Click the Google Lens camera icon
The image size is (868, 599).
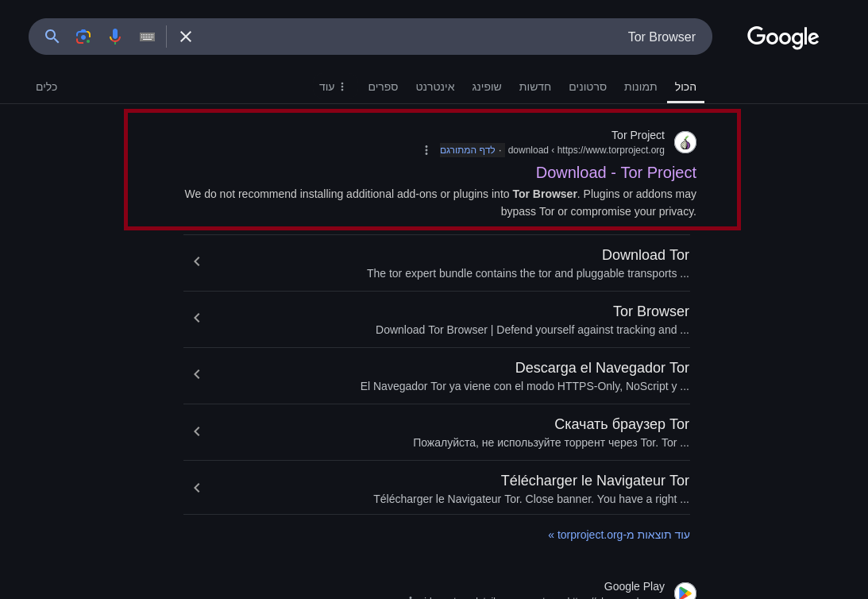pos(83,37)
